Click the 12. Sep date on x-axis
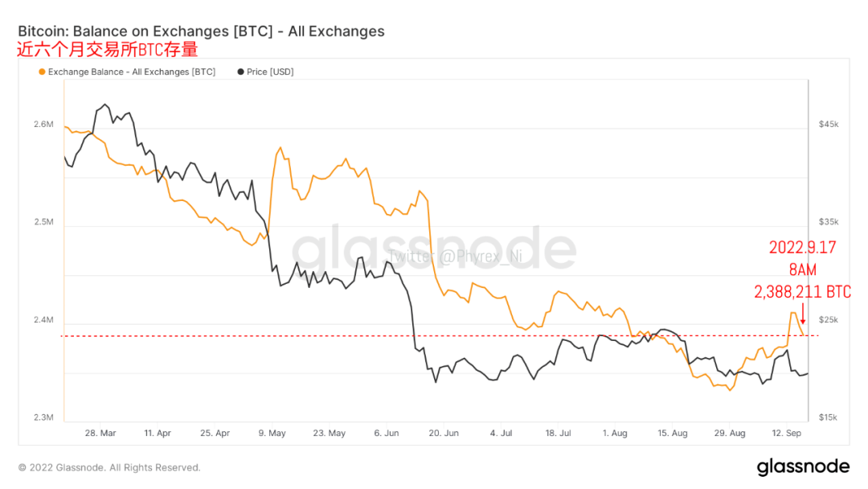The image size is (868, 489). point(788,433)
